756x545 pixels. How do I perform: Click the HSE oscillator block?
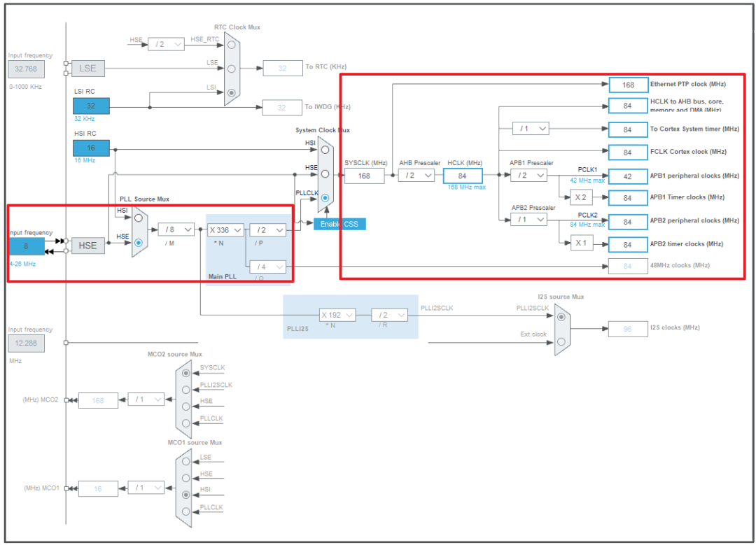coord(87,246)
